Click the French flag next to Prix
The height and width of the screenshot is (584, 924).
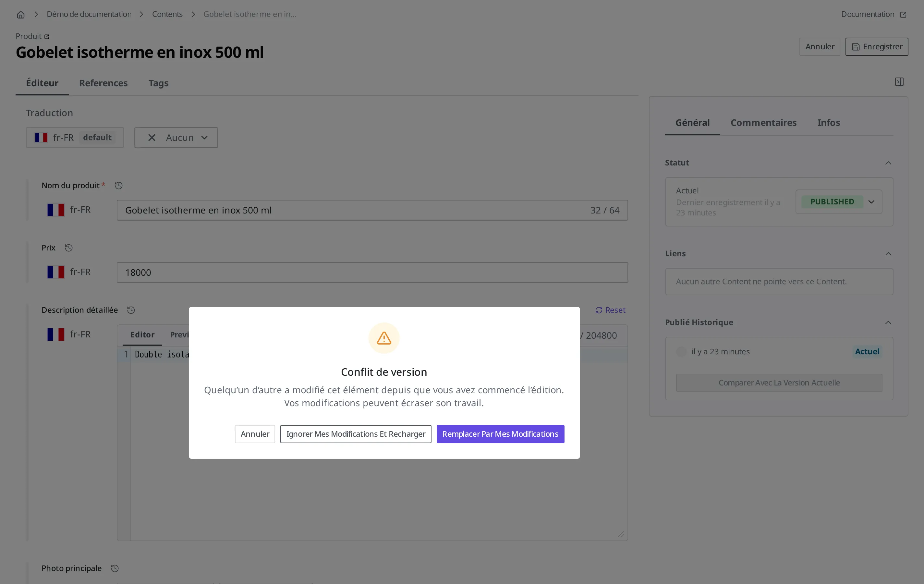55,272
